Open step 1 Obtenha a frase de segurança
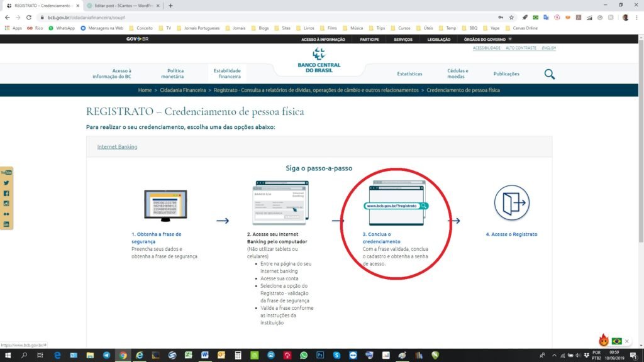This screenshot has height=362, width=644. (157, 238)
